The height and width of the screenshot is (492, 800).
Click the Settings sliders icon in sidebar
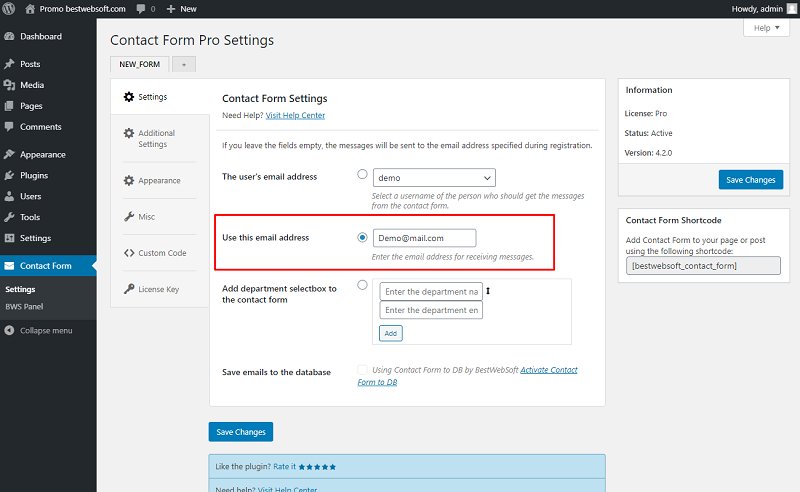[9, 238]
